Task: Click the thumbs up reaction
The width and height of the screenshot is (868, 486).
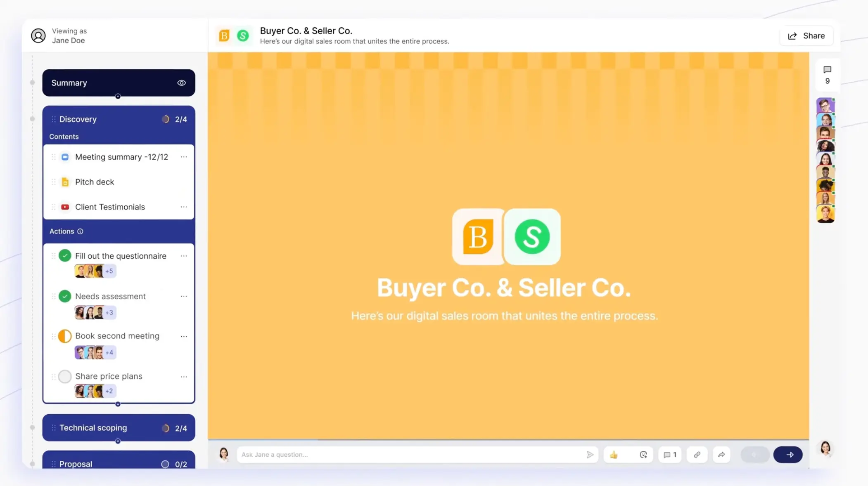Action: (x=614, y=454)
